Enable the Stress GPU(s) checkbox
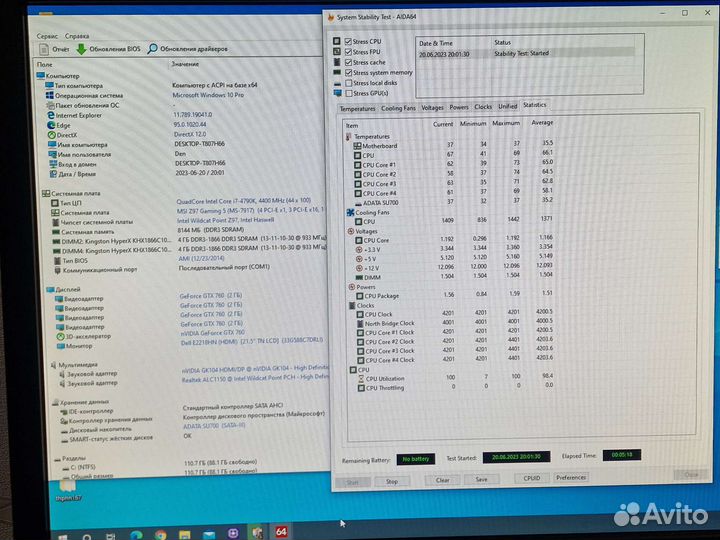The width and height of the screenshot is (720, 540). (349, 93)
